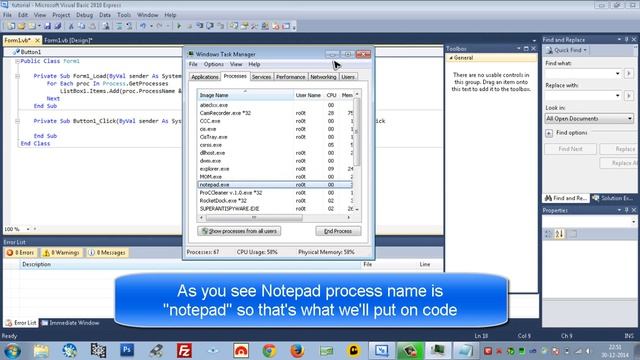Click the Quick Find binoculars icon
The image size is (640, 360).
click(549, 50)
